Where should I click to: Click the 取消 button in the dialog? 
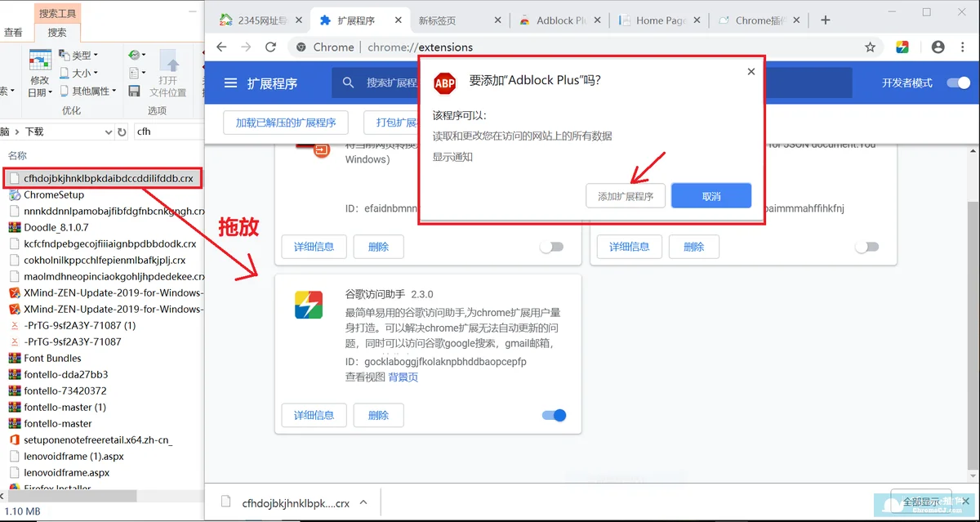711,196
